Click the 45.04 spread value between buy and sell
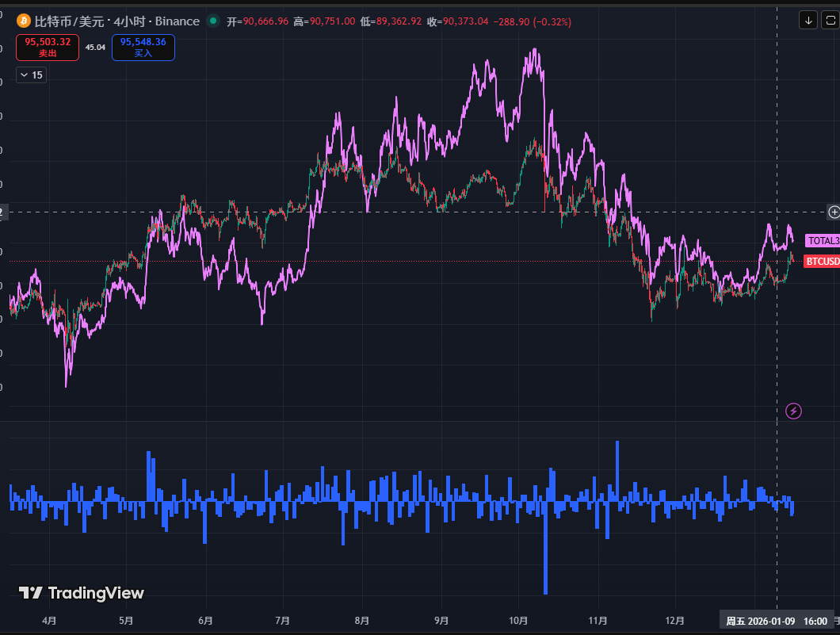This screenshot has height=635, width=840. (95, 48)
